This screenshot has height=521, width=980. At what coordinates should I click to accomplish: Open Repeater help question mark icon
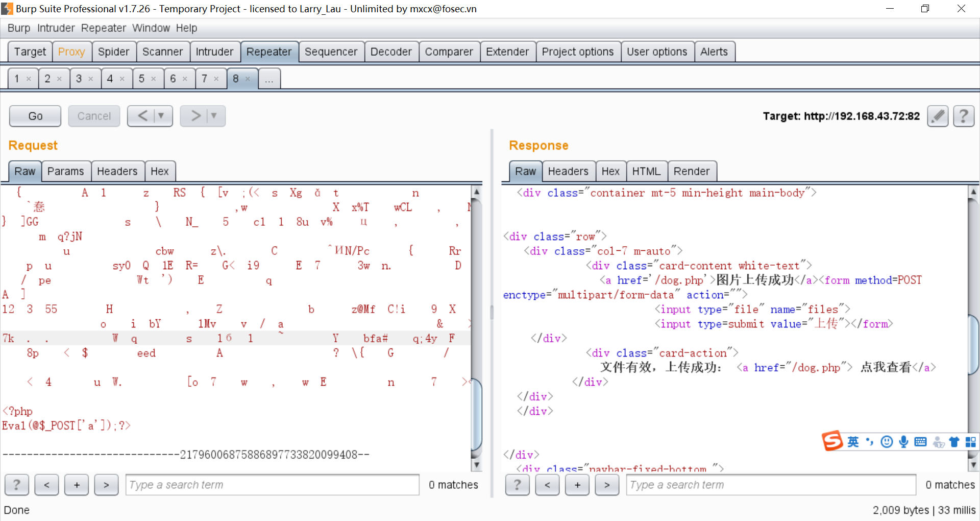pos(964,116)
